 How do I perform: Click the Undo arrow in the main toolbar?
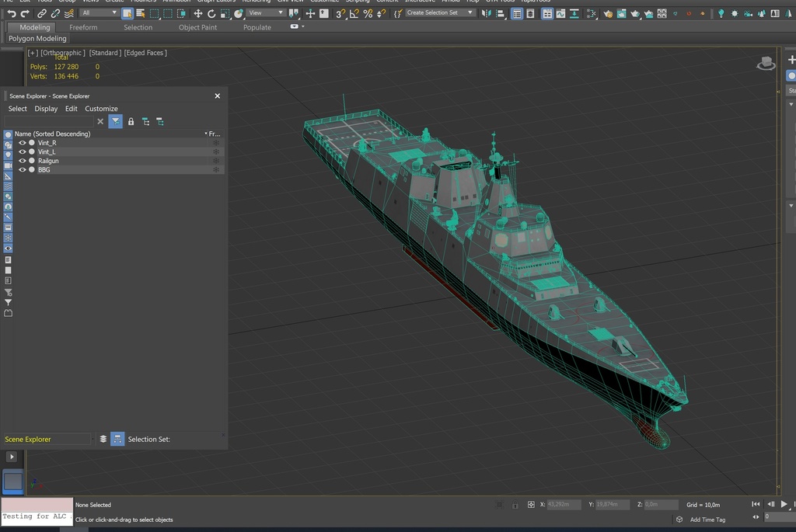(12, 13)
